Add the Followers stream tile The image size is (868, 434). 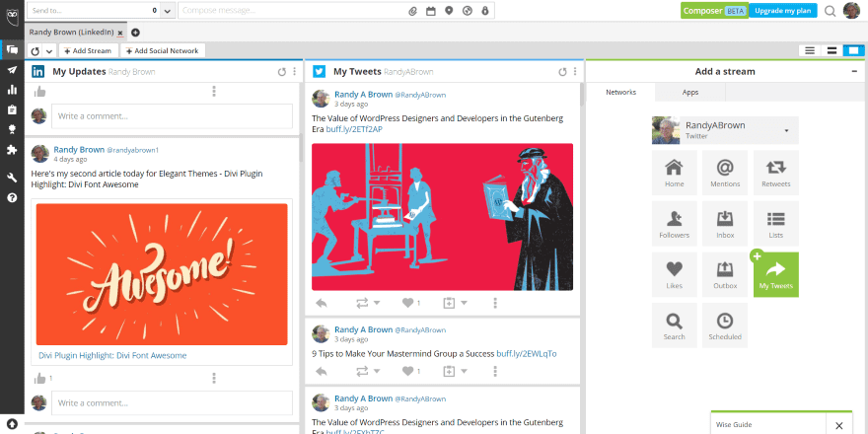(x=675, y=224)
